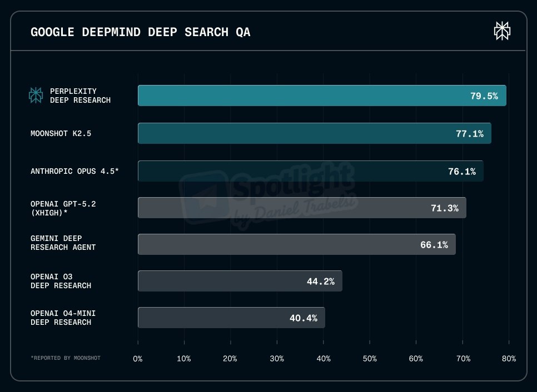The image size is (537, 392).
Task: Click the Perplexity icon beside the Deep Research label
Action: 36,96
